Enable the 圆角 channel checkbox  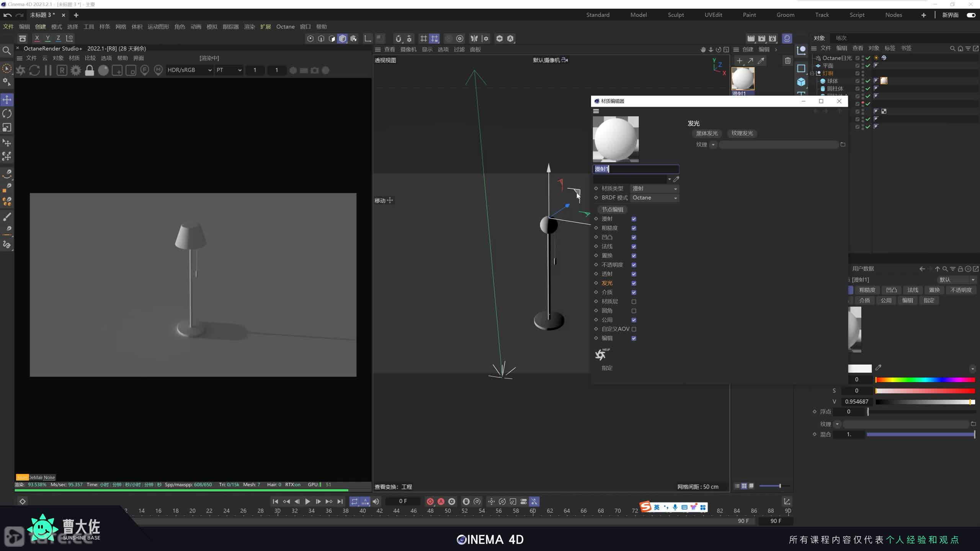[634, 311]
